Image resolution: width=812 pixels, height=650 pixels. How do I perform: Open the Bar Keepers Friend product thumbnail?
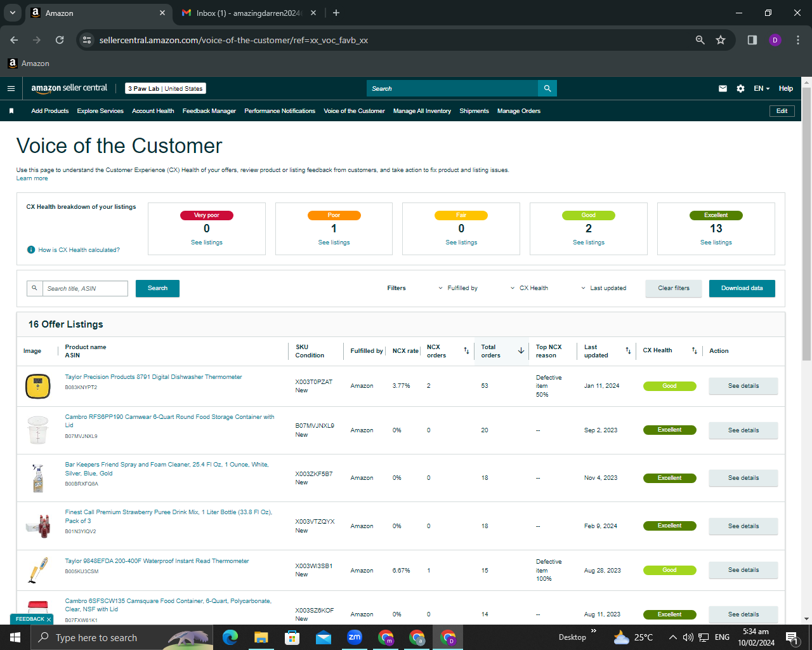click(x=38, y=478)
